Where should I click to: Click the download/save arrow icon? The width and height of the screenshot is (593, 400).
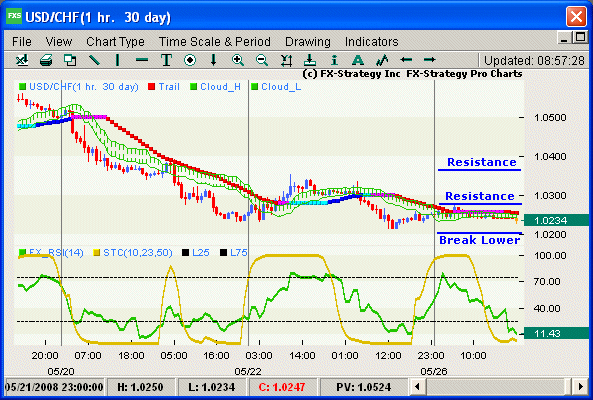(x=310, y=60)
